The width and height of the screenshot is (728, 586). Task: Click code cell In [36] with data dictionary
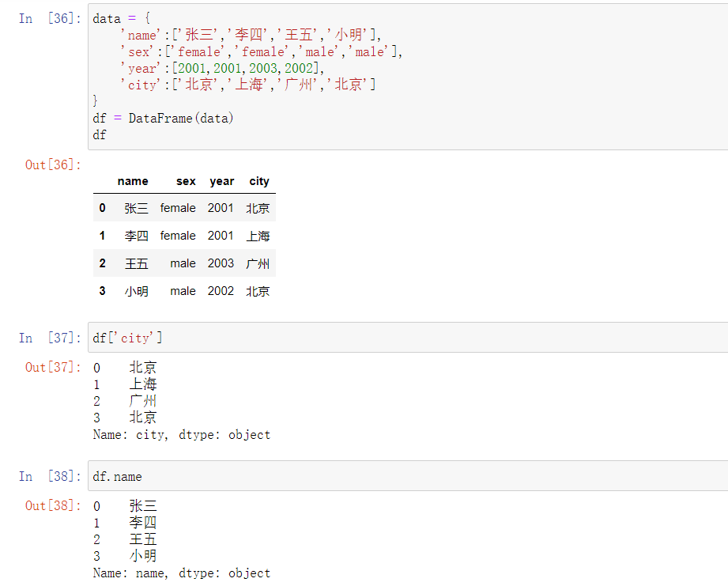tap(408, 77)
